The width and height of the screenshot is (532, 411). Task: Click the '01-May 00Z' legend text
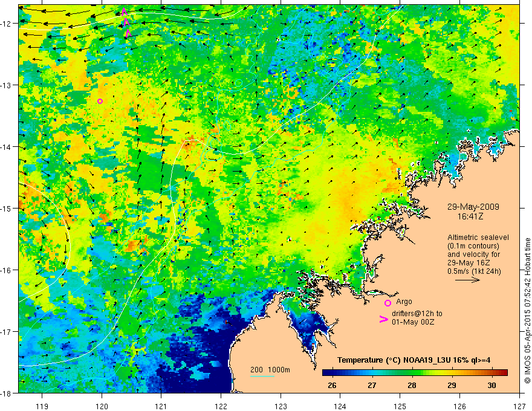(x=412, y=322)
